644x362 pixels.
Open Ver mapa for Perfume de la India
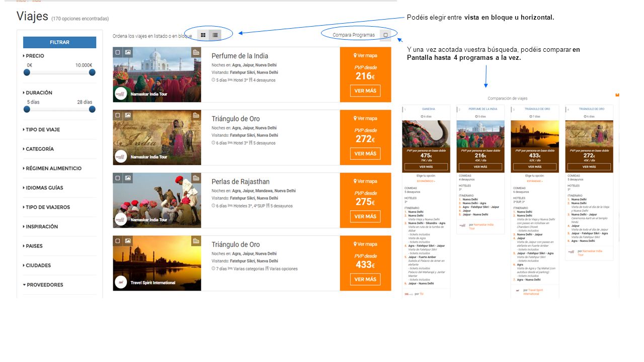[365, 56]
